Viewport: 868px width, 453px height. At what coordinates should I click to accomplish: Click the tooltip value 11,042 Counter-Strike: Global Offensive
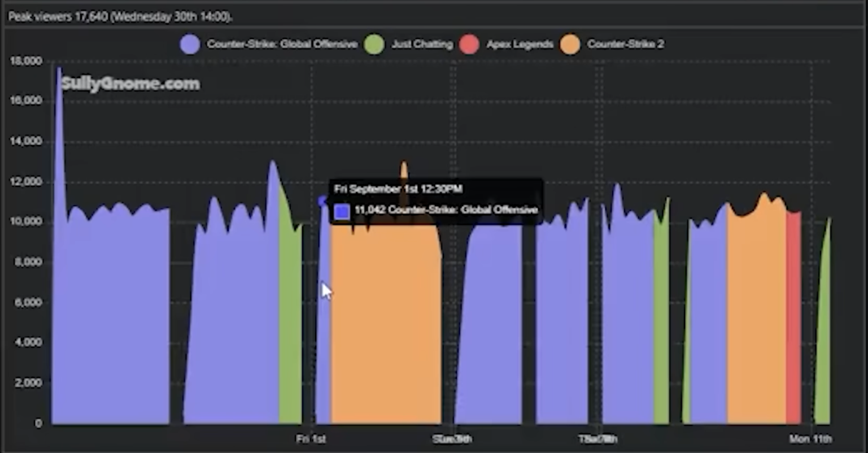[x=446, y=210]
